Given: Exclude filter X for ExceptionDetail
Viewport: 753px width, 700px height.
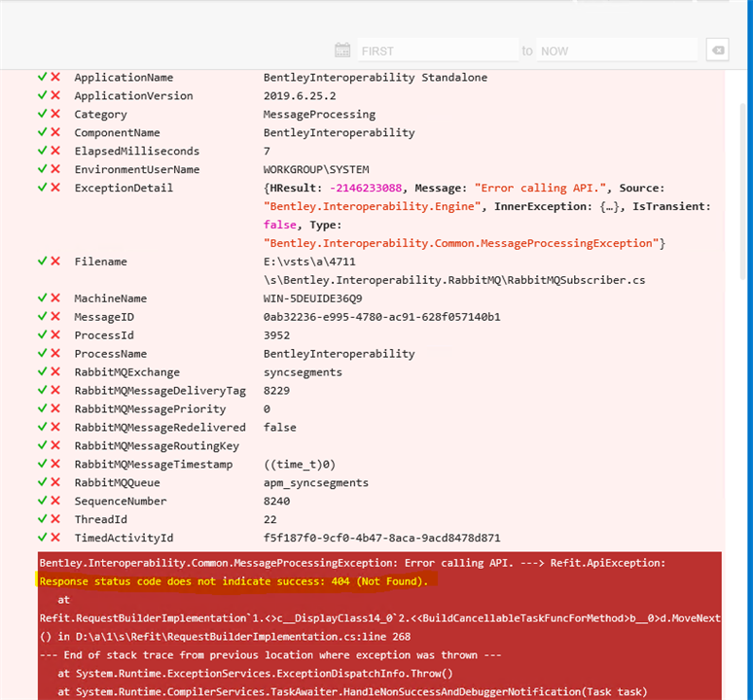Looking at the screenshot, I should (x=55, y=187).
